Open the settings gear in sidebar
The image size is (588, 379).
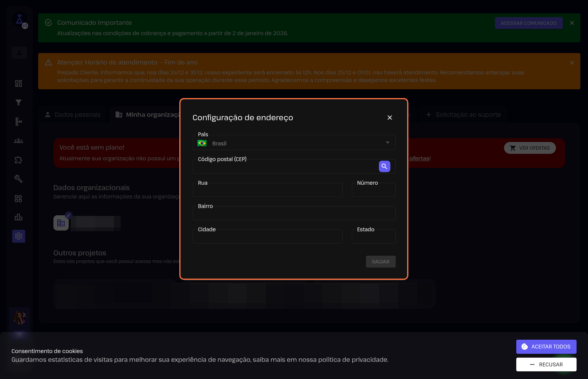18,236
